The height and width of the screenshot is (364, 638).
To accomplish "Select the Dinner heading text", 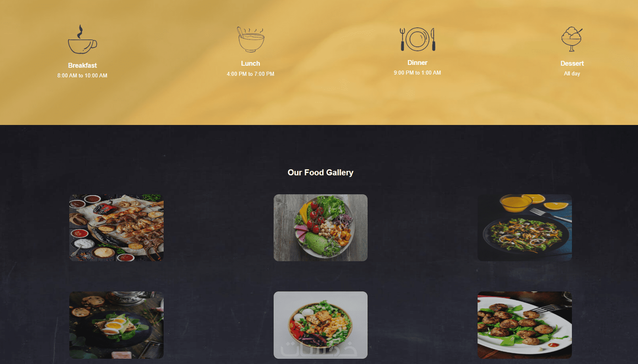I will coord(417,63).
